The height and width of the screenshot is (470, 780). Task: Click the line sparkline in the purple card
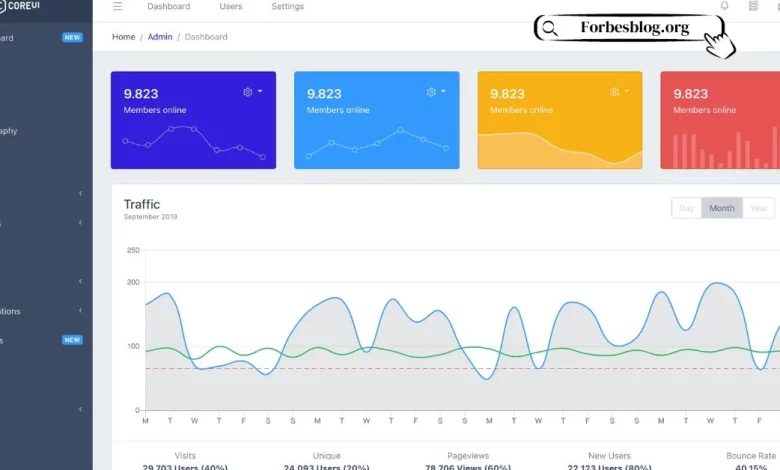194,143
